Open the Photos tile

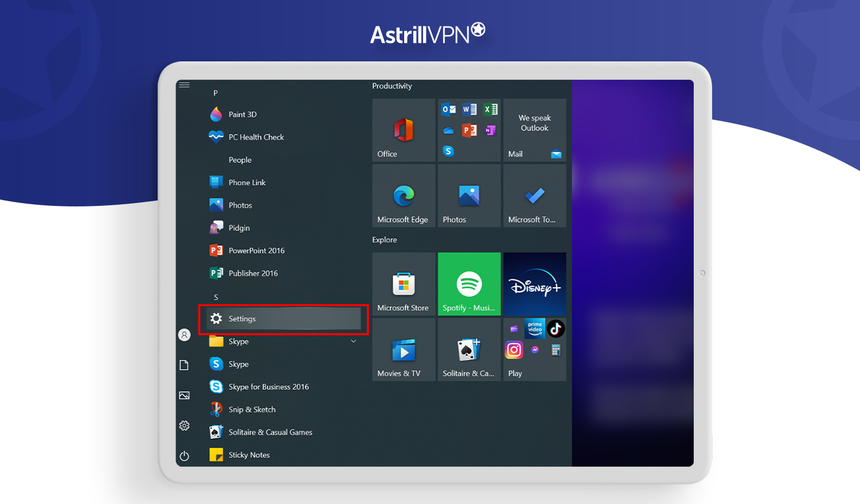coord(469,196)
